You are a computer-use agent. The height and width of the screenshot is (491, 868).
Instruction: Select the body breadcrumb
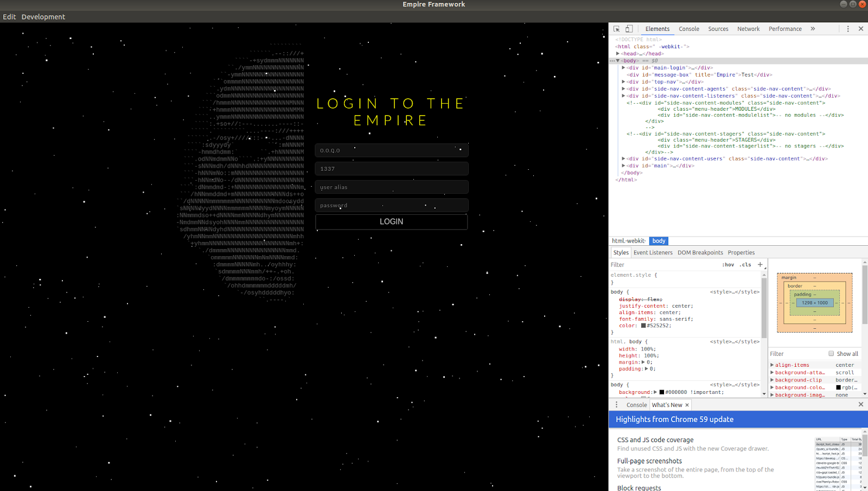click(x=659, y=241)
